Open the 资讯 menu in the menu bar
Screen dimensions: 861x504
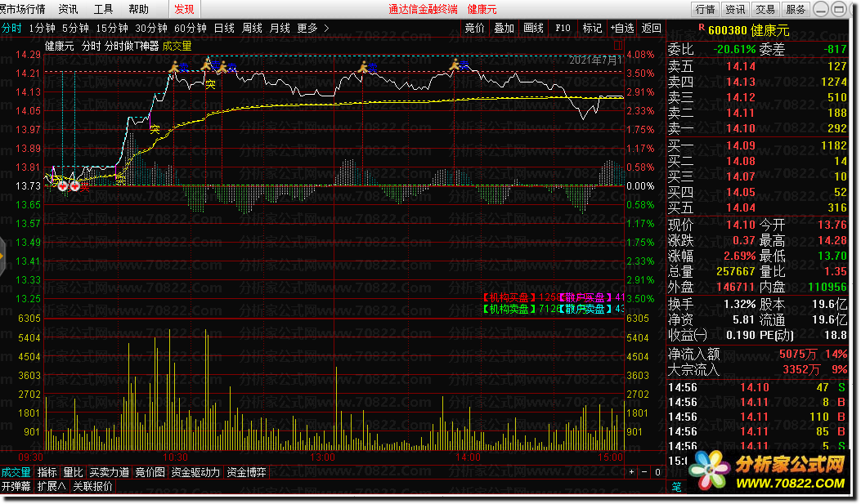click(68, 9)
